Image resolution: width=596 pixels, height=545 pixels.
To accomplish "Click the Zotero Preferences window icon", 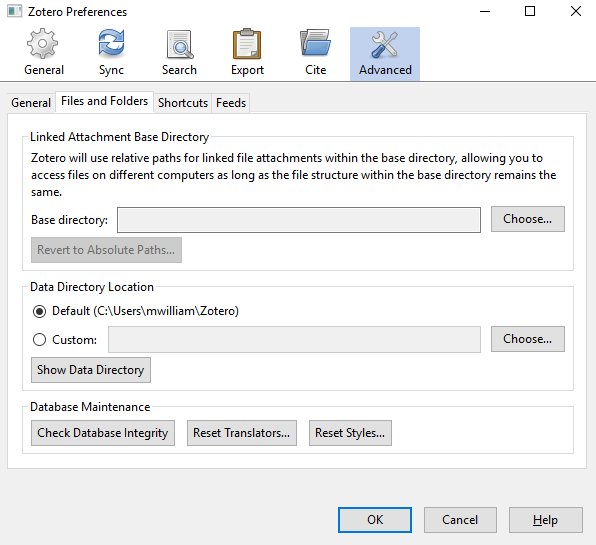I will pyautogui.click(x=14, y=11).
